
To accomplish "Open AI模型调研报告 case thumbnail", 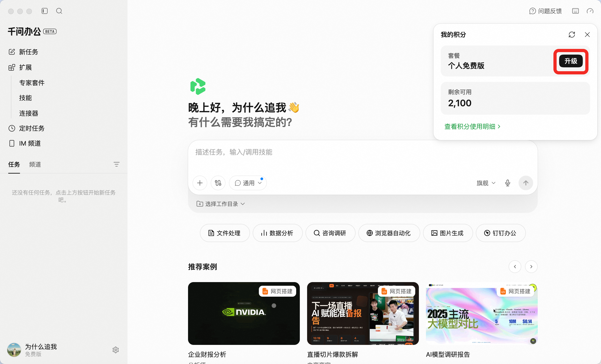I will [481, 313].
